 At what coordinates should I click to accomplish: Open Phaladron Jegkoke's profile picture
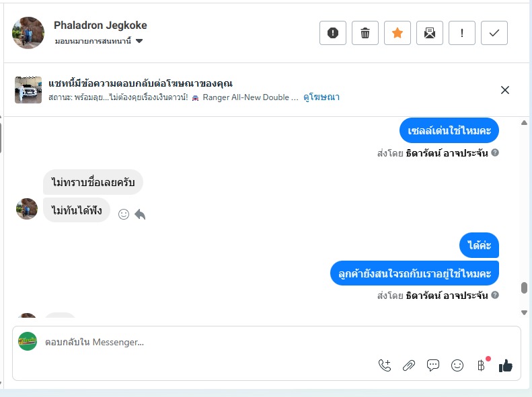coord(28,33)
